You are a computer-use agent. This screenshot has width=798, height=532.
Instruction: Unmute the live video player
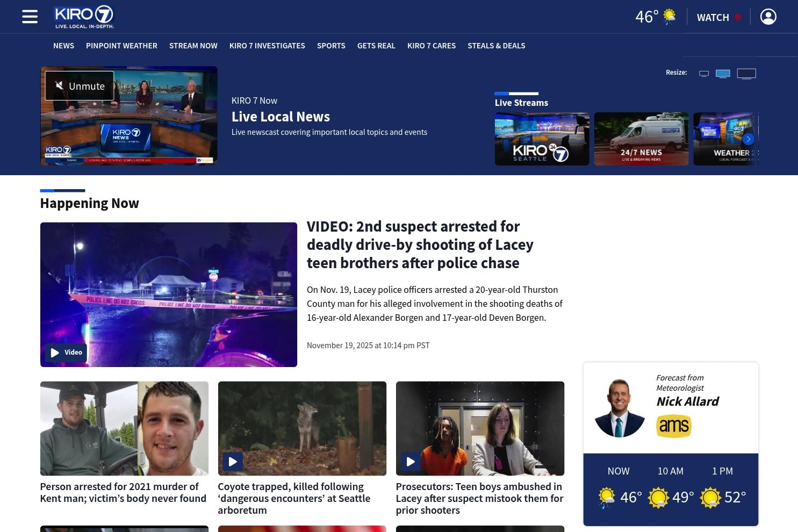coord(80,86)
